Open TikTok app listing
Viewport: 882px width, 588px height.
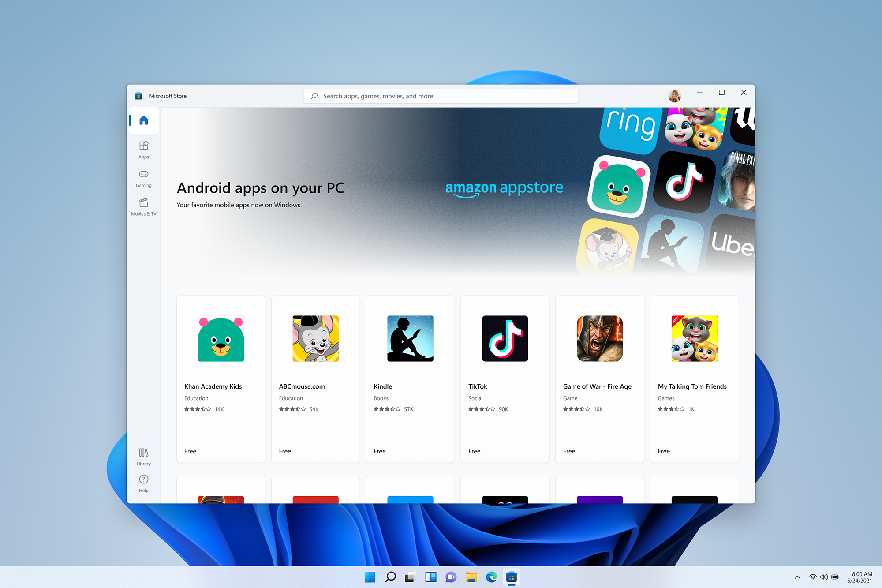pos(504,364)
